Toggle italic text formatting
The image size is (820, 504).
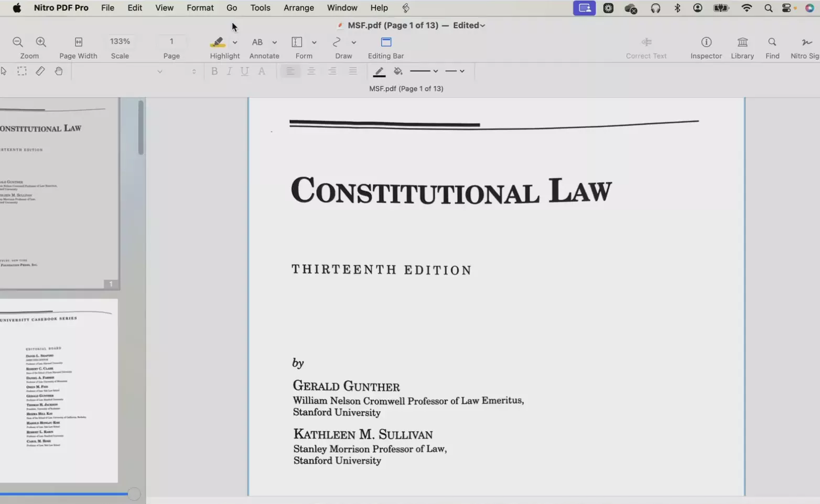(x=229, y=71)
